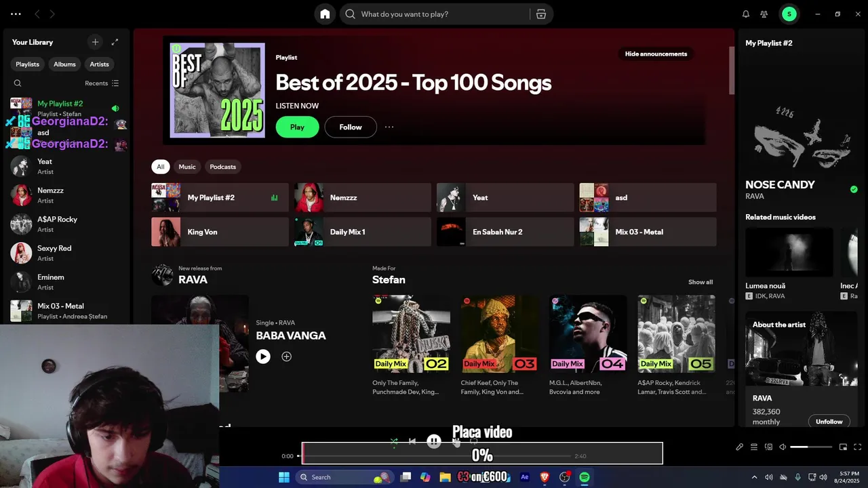Skip to previous track

(x=412, y=442)
